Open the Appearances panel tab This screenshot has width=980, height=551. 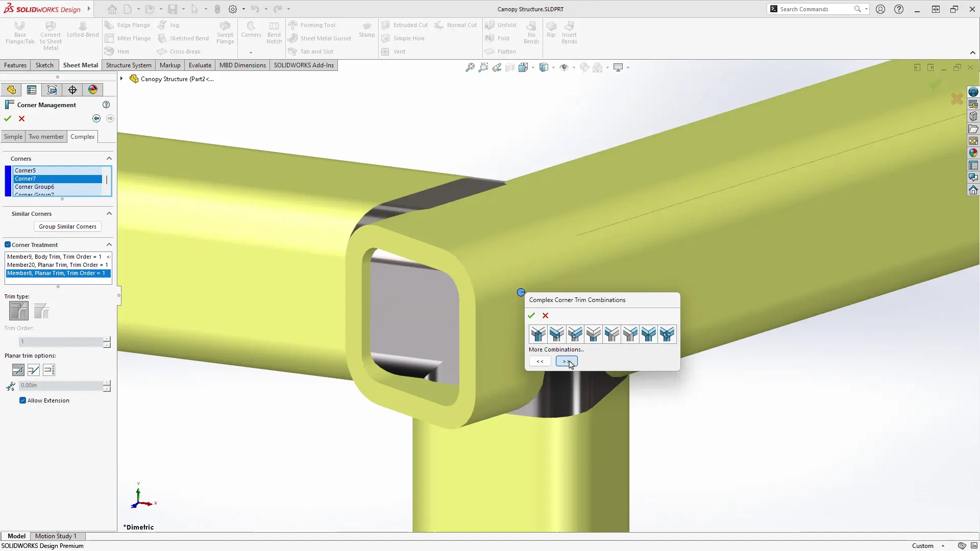coord(92,89)
